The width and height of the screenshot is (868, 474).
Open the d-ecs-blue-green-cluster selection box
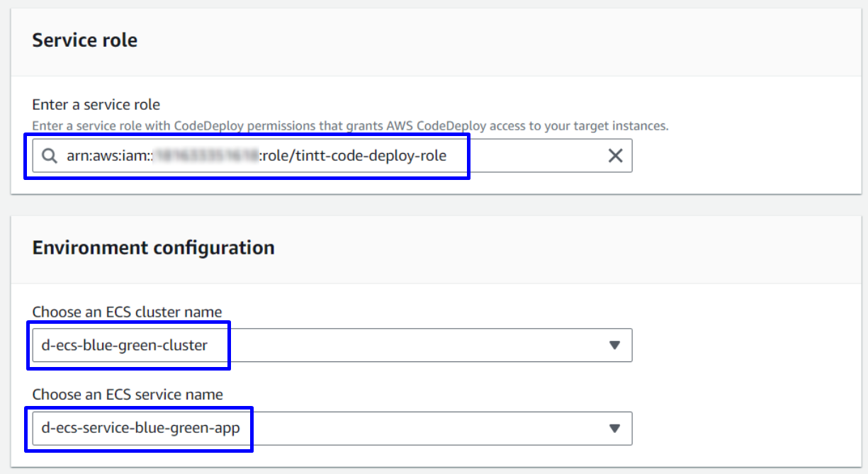(283, 345)
